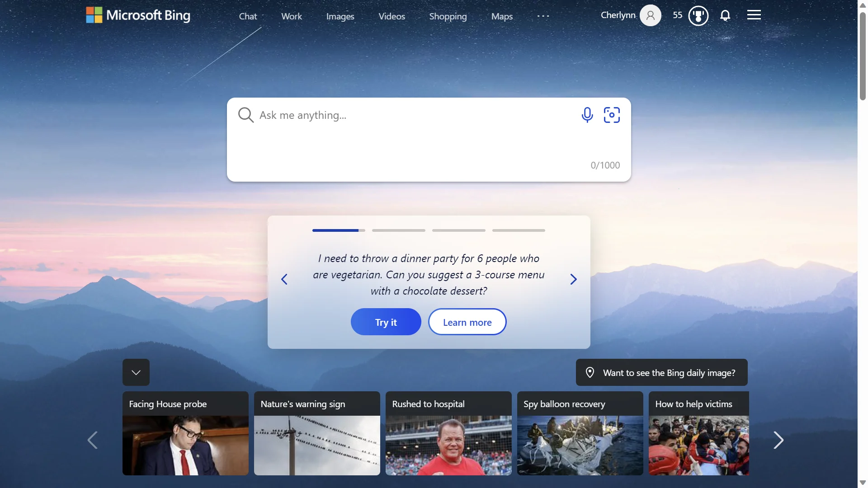The height and width of the screenshot is (488, 868).
Task: Open the Bing rewards medal icon
Action: tap(698, 14)
